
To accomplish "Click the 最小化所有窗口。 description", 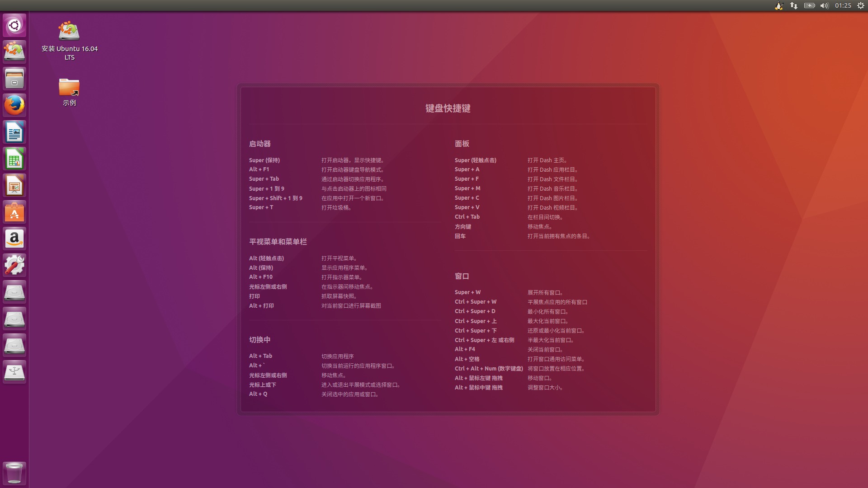I will (548, 312).
